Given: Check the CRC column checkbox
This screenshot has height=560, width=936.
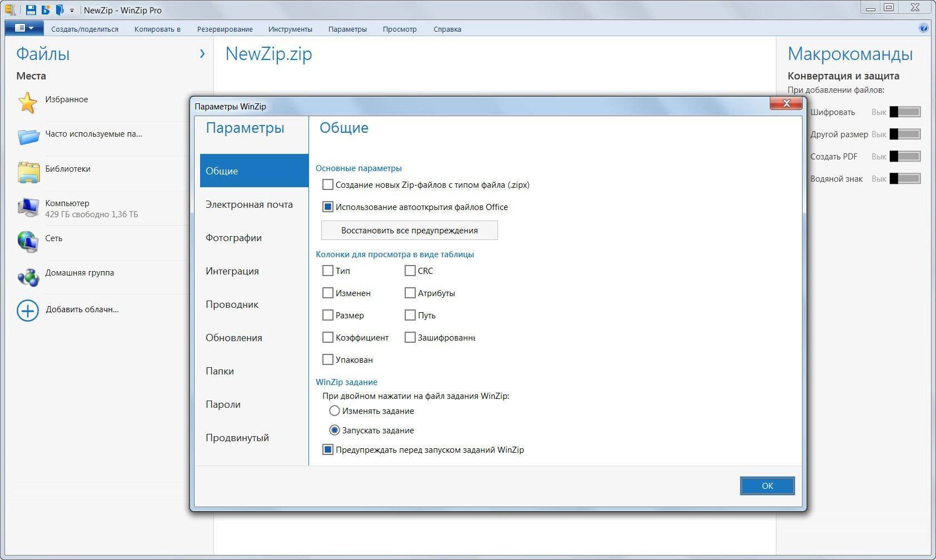Looking at the screenshot, I should click(410, 271).
